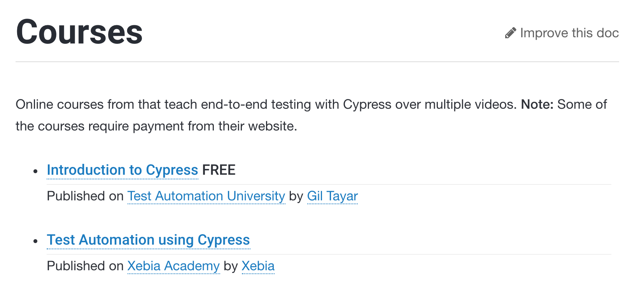This screenshot has height=292, width=644.
Task: Click the word 'by' before Gil Tayar
Action: click(296, 196)
